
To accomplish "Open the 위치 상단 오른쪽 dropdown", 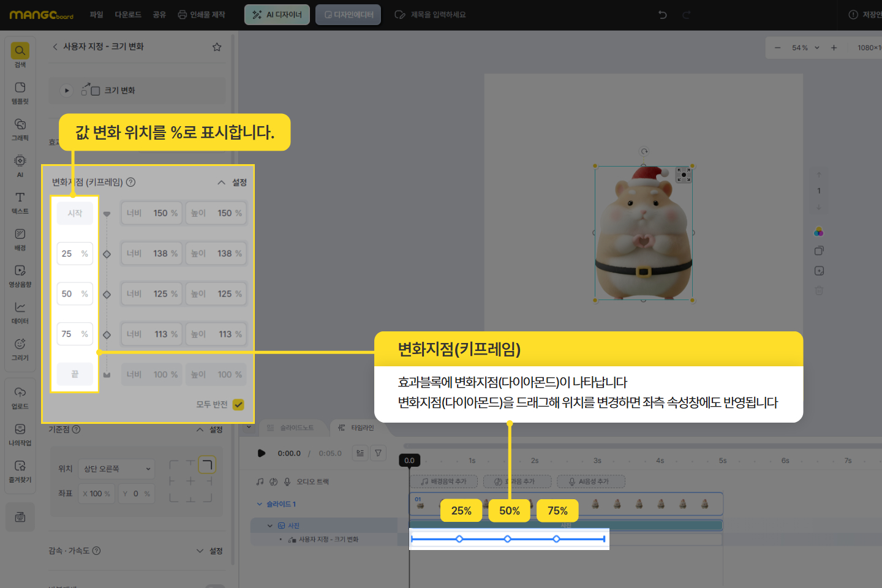I will [117, 469].
